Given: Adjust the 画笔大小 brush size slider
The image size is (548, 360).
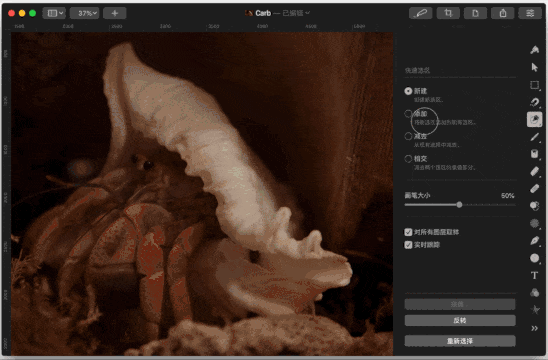Looking at the screenshot, I should coord(460,205).
